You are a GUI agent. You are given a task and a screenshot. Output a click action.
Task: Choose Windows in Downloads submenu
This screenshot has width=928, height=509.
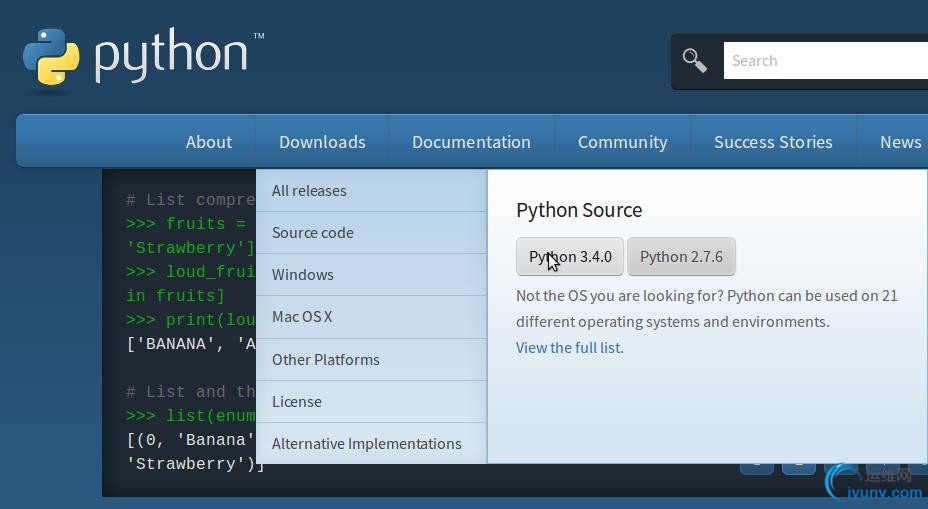click(x=371, y=275)
